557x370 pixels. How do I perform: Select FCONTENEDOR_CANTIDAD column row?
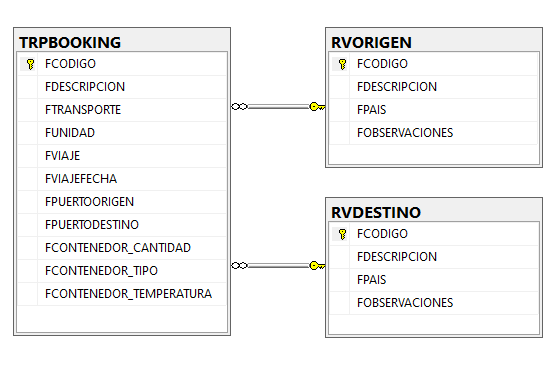click(122, 248)
